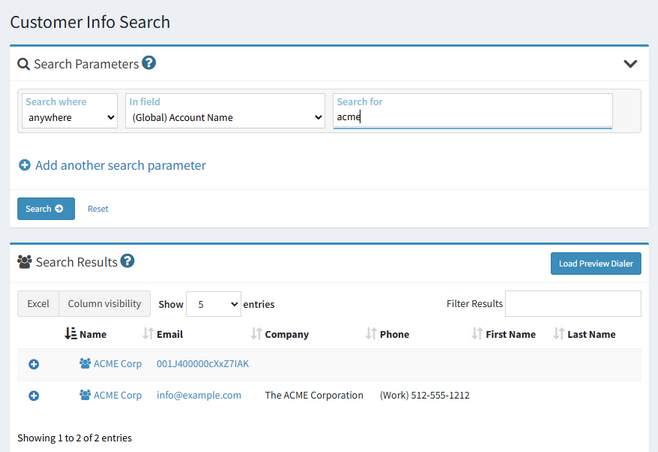Open the In field dropdown

(225, 111)
